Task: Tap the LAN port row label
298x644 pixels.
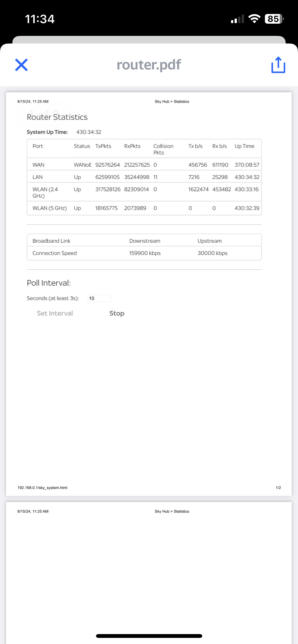Action: click(x=37, y=177)
